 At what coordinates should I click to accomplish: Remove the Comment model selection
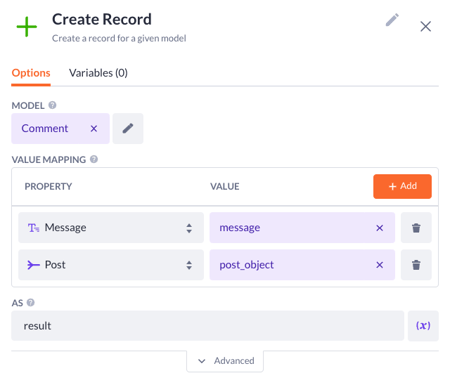tap(94, 129)
